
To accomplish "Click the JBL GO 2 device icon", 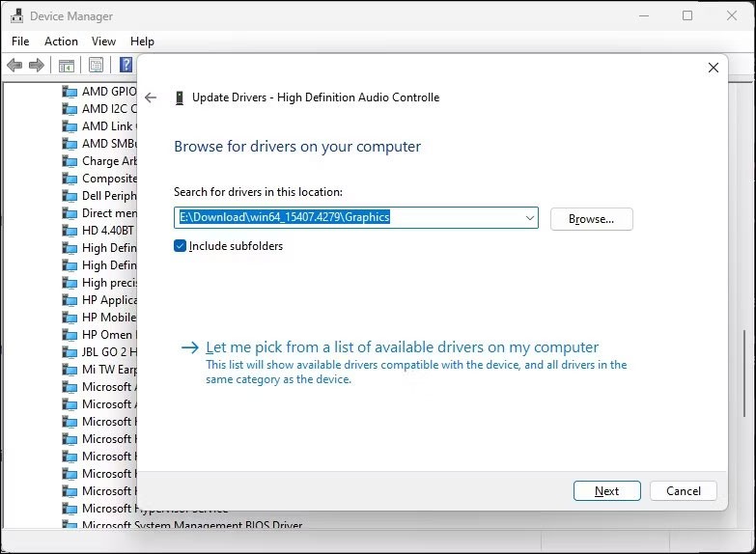I will pos(70,352).
